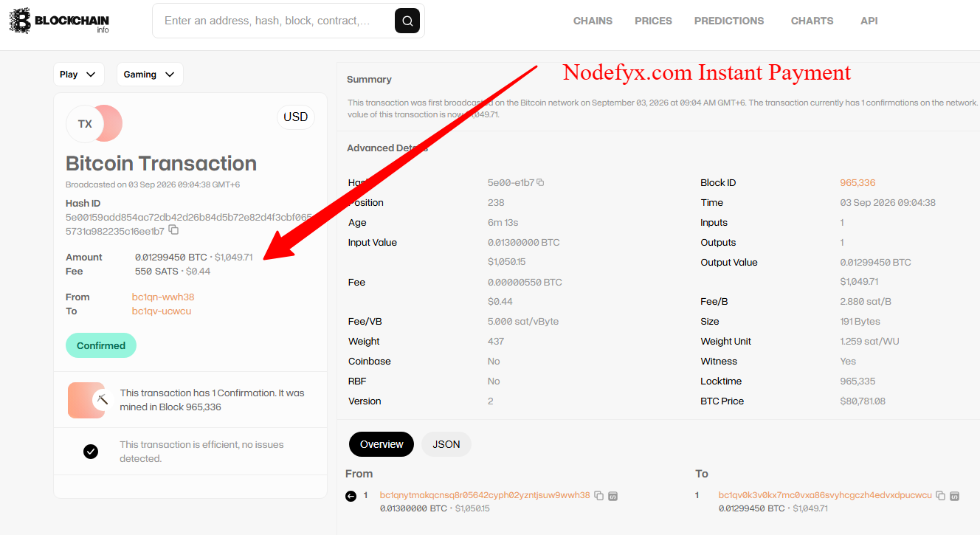Click the black back arrow beside input 1
This screenshot has height=535, width=980.
(351, 496)
